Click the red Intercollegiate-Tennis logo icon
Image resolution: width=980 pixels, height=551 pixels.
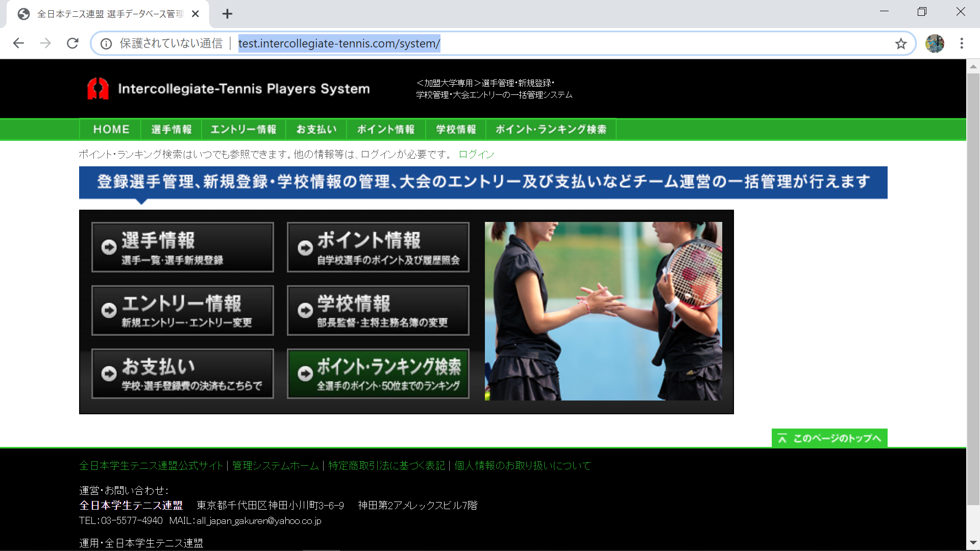(x=98, y=89)
